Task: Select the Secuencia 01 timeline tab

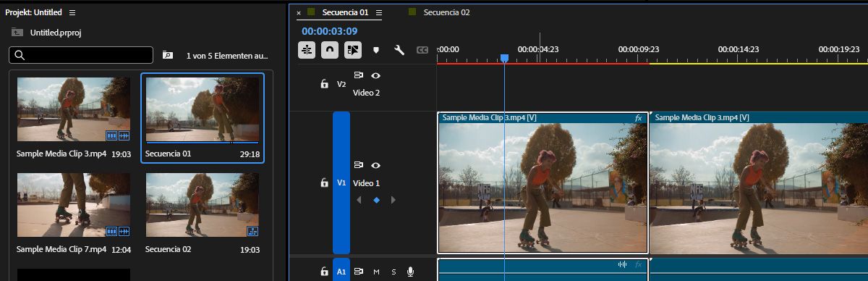Action: (345, 12)
